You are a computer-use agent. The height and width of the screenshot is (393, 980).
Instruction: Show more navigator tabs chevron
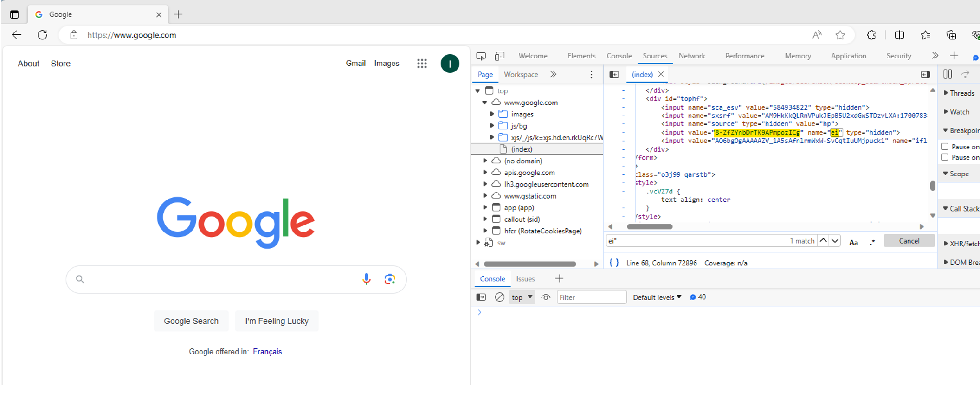click(x=553, y=74)
